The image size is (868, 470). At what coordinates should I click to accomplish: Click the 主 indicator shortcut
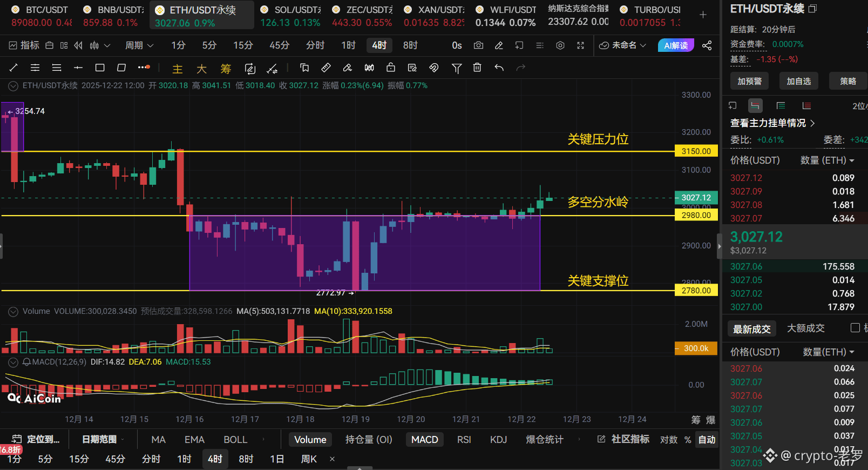click(178, 69)
